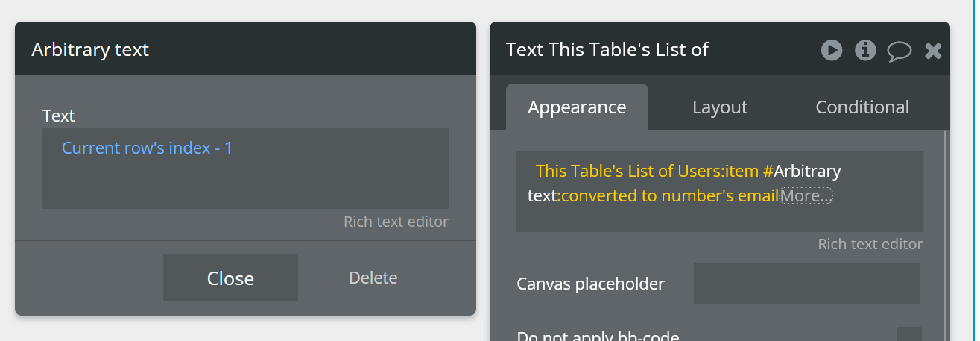Click the "Current row's index - 1" expression
The image size is (980, 341).
(147, 148)
